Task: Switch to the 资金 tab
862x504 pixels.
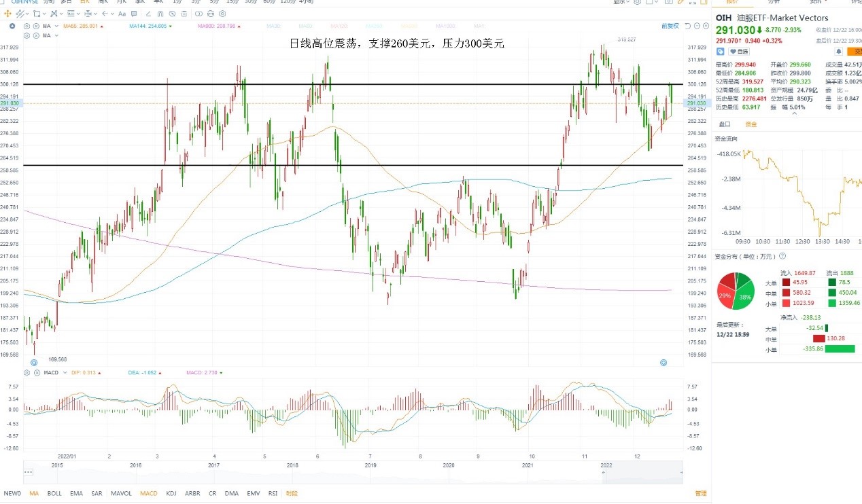Action: click(x=751, y=124)
